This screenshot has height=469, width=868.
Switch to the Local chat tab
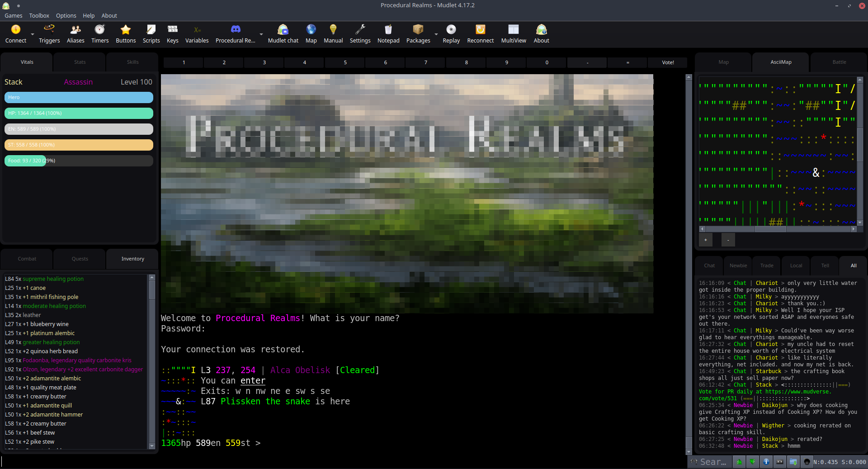[796, 265]
